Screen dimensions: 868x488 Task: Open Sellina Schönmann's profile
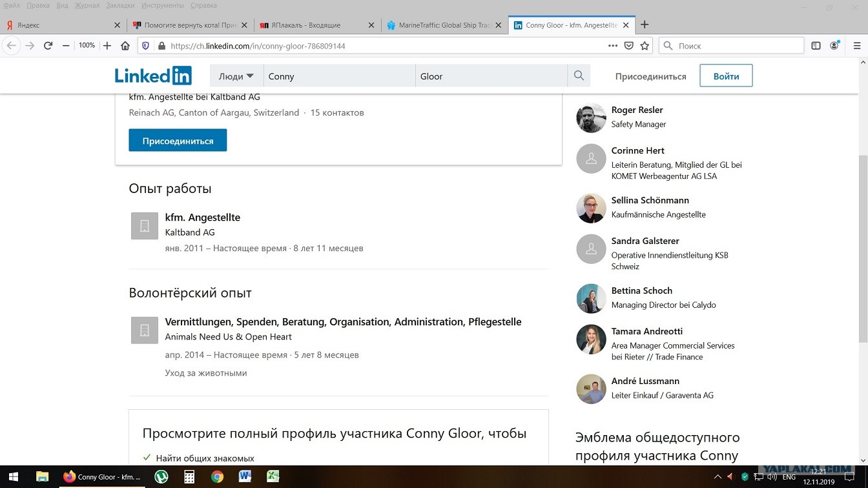point(650,200)
